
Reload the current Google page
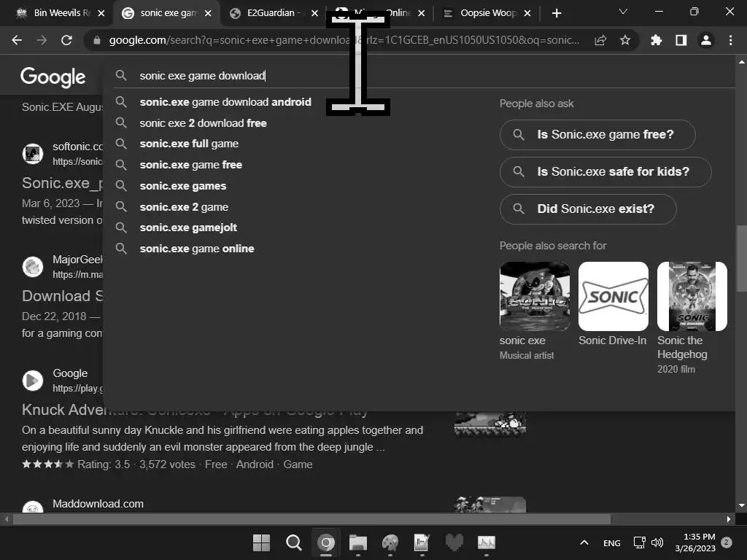[x=66, y=41]
